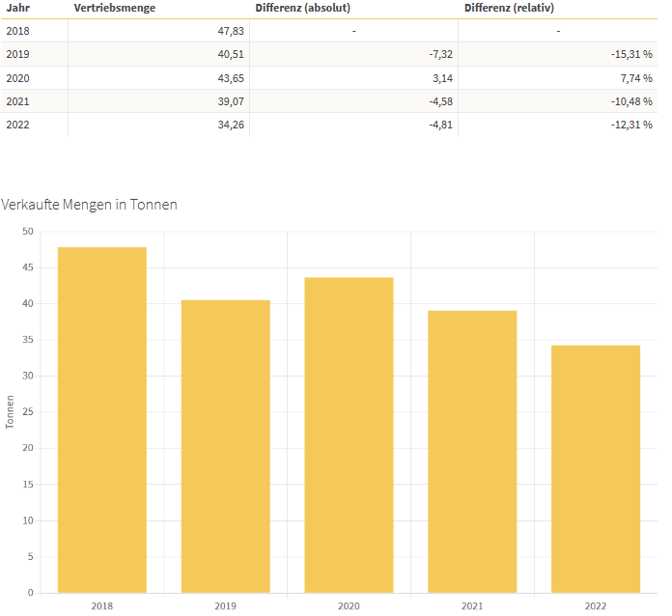Click the 2020 bar in the chart

(349, 435)
